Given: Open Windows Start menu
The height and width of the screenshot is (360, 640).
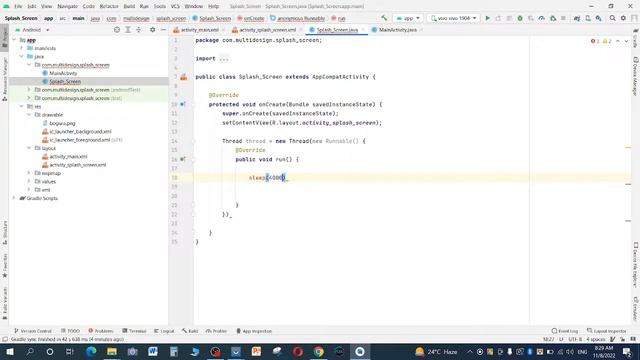Looking at the screenshot, I should [9, 351].
